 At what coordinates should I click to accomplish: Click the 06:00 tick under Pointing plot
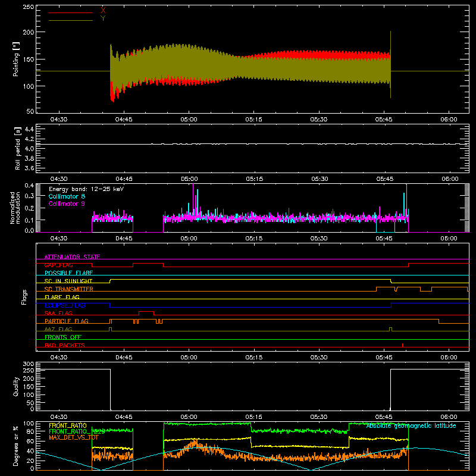449,120
